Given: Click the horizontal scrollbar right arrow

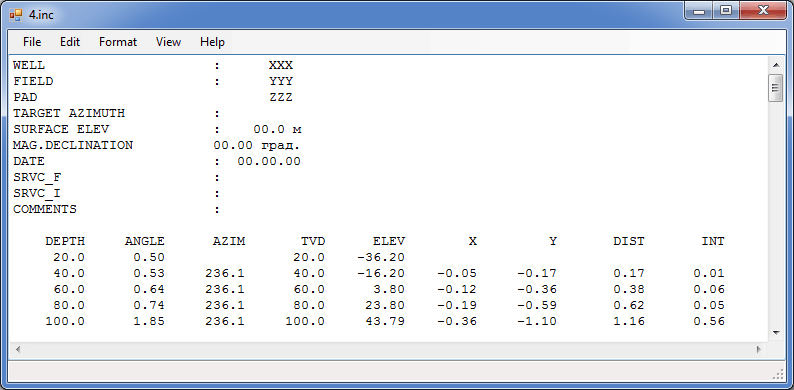Looking at the screenshot, I should coord(759,349).
